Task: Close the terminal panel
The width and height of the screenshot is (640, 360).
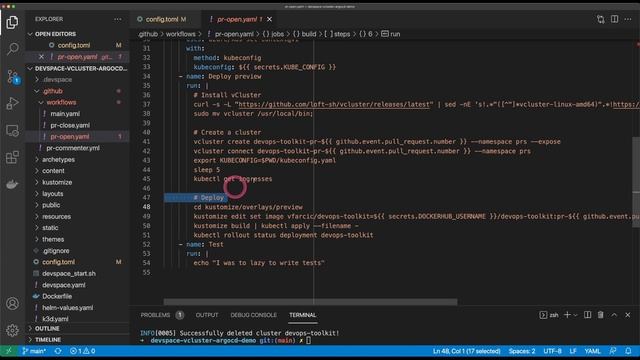Action: 627,315
